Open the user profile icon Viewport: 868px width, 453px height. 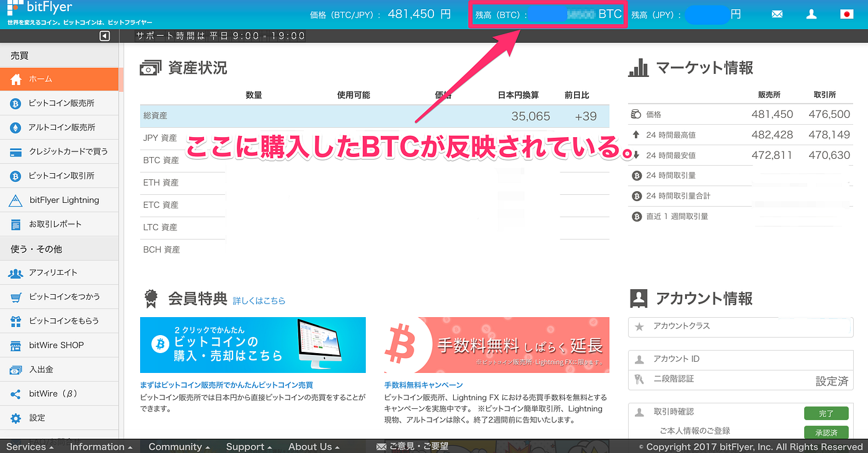coord(811,14)
